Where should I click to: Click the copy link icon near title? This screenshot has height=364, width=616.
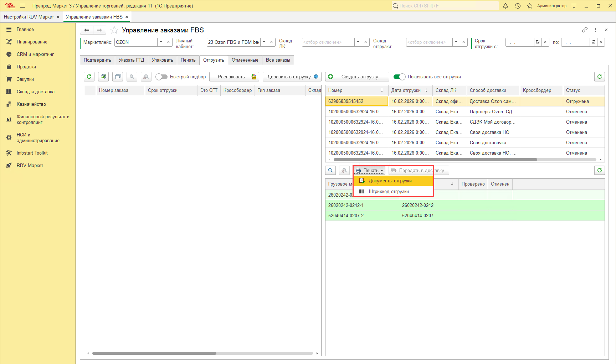[x=585, y=30]
